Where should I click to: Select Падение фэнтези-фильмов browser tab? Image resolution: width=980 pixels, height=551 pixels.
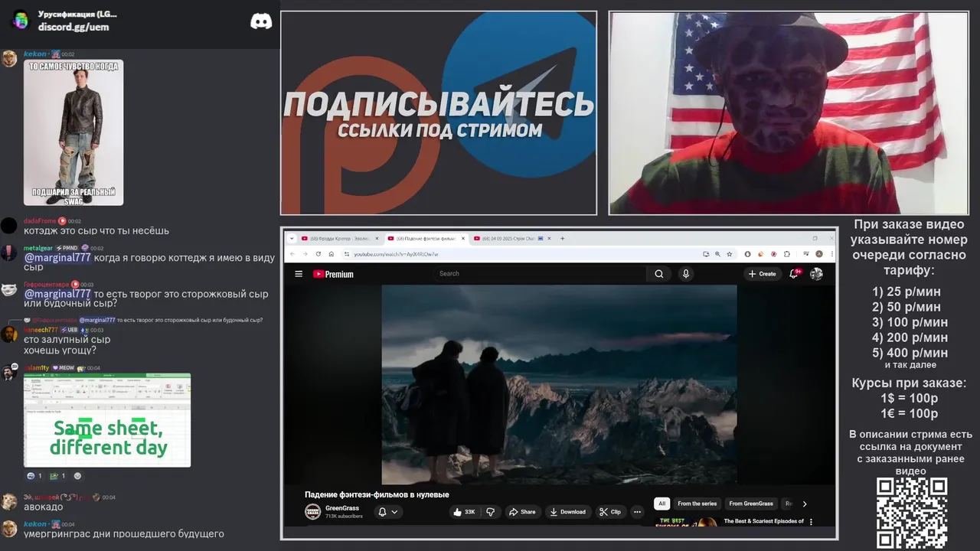pyautogui.click(x=426, y=238)
